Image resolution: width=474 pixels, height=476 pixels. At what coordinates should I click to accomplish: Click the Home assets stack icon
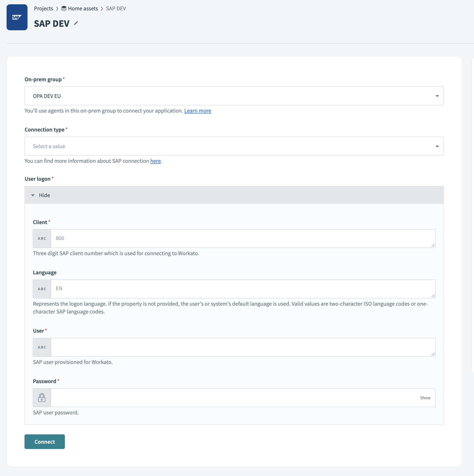pyautogui.click(x=64, y=9)
